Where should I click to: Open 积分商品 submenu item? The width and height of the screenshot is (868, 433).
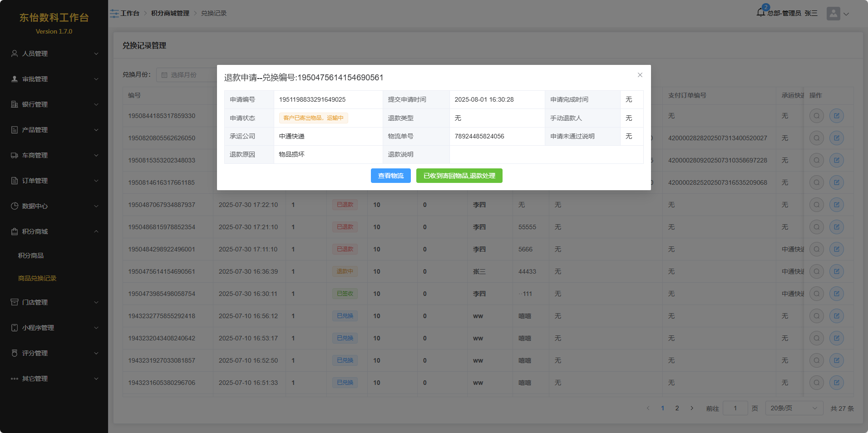(31, 256)
